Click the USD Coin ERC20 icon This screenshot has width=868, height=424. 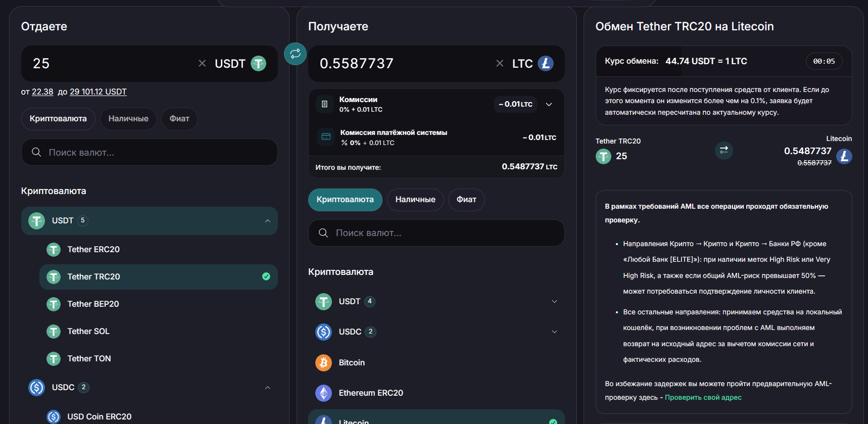(x=54, y=416)
